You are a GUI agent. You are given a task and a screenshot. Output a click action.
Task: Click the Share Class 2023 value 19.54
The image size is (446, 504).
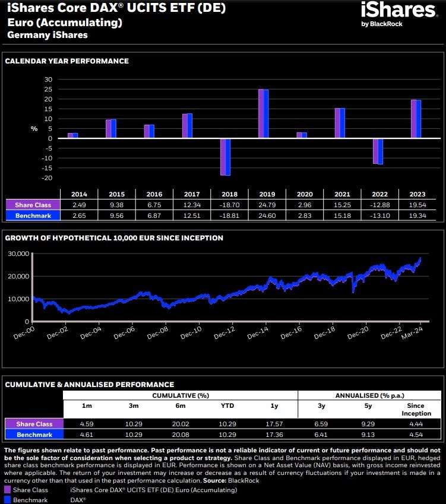pos(417,205)
